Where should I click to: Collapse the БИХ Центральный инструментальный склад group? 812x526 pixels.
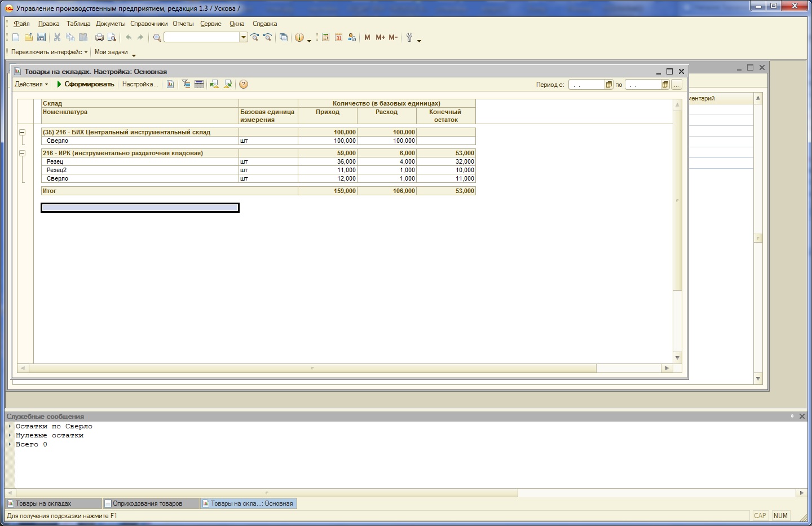pos(23,132)
